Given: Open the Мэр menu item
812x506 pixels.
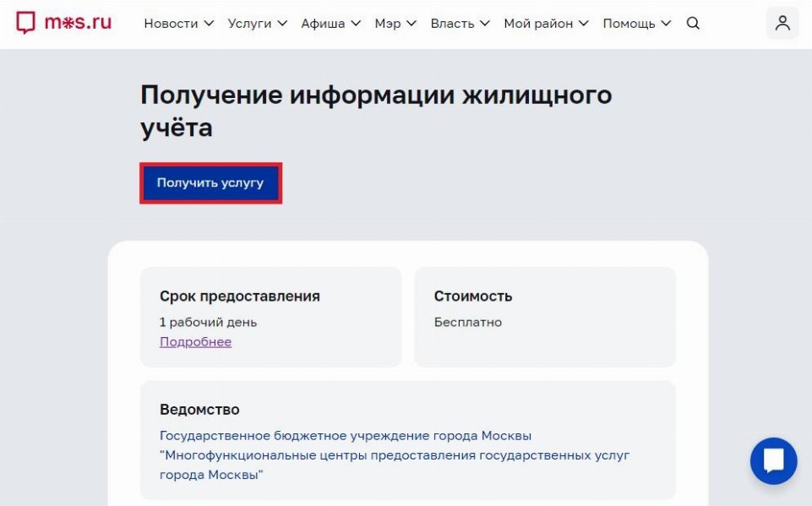Looking at the screenshot, I should [395, 24].
